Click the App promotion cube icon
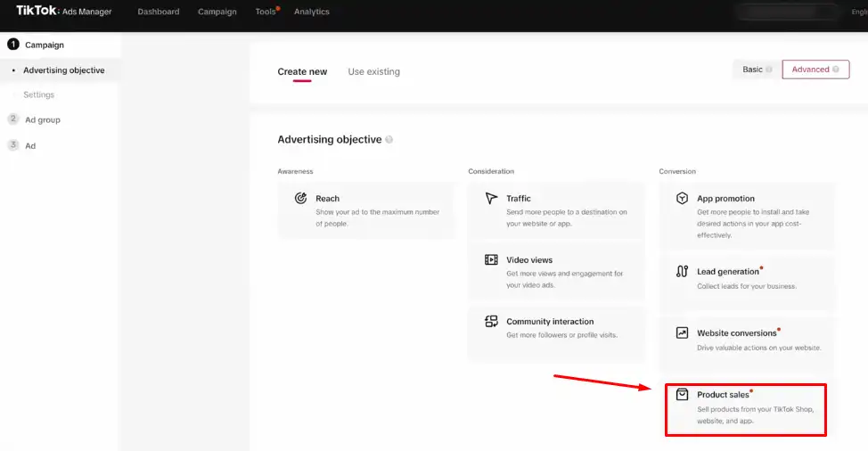Image resolution: width=868 pixels, height=451 pixels. pos(682,198)
